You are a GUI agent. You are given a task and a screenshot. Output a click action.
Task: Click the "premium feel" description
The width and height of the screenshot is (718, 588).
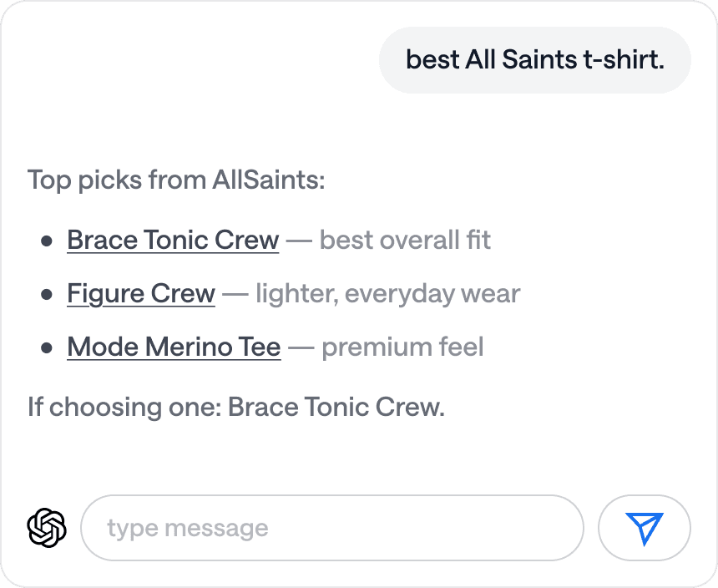click(402, 347)
